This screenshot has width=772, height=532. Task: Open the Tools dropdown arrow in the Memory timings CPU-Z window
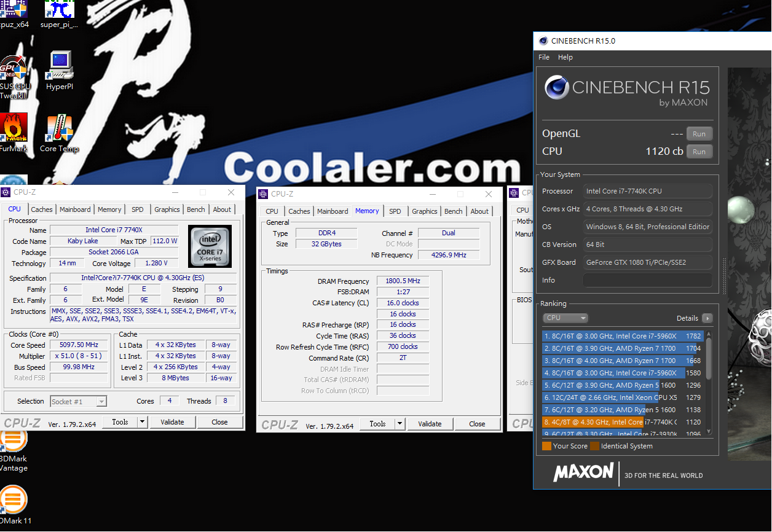click(x=400, y=424)
